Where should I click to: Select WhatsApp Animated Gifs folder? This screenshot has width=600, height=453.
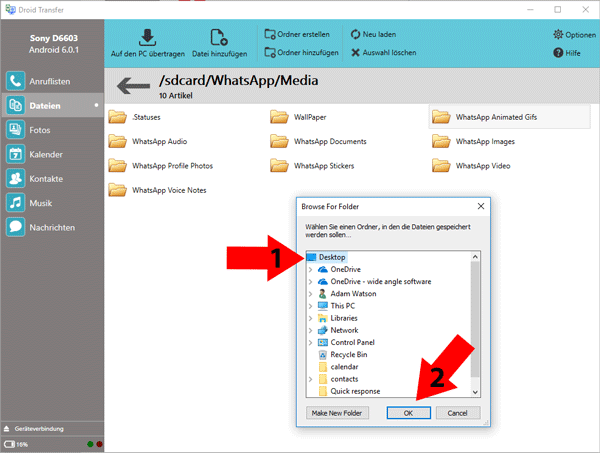[x=509, y=117]
